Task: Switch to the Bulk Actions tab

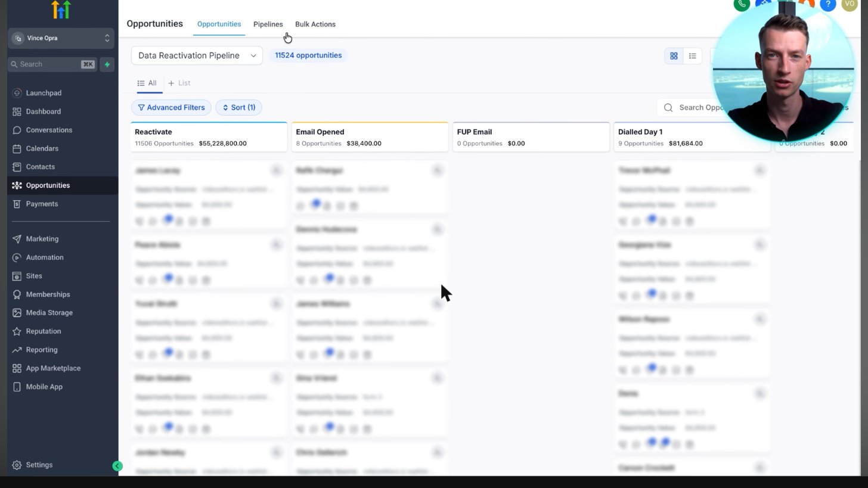Action: [x=315, y=24]
